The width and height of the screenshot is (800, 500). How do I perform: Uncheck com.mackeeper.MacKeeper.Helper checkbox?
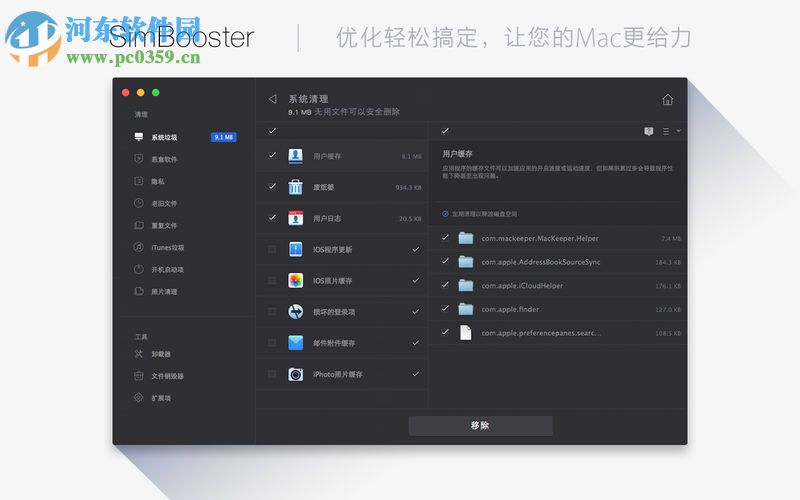tap(445, 237)
